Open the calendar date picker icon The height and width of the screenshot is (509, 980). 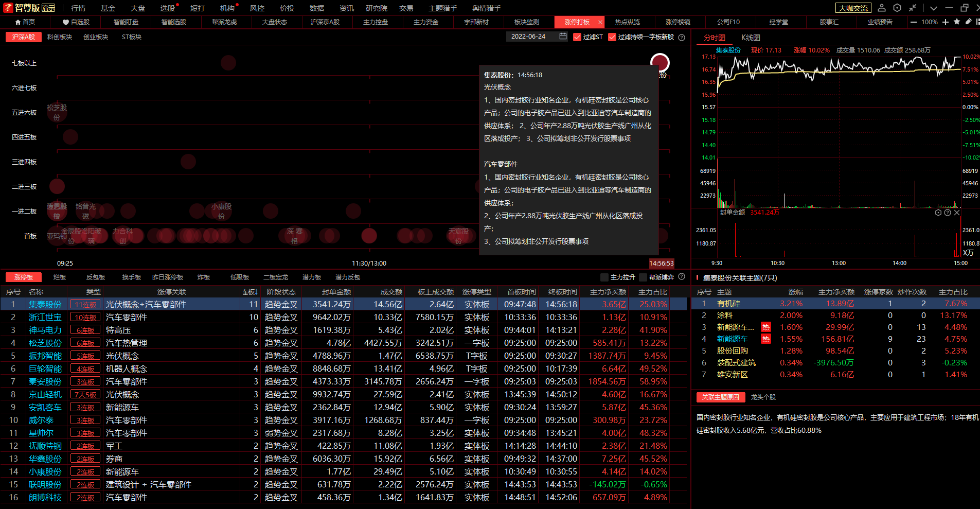tap(563, 37)
